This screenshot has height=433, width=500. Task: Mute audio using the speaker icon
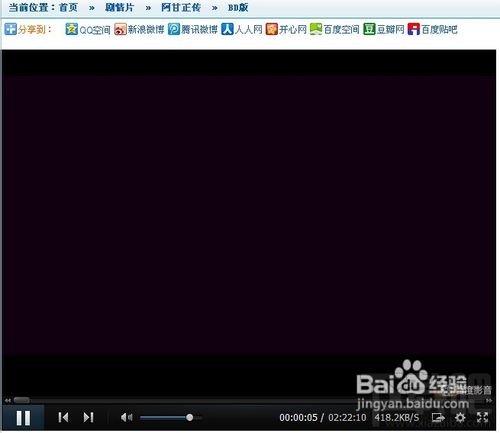[x=126, y=417]
